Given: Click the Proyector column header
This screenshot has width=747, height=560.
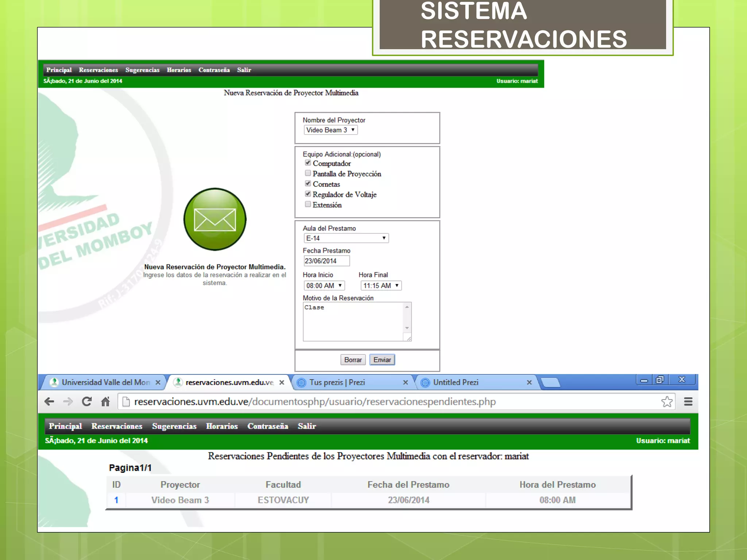Looking at the screenshot, I should coord(180,485).
